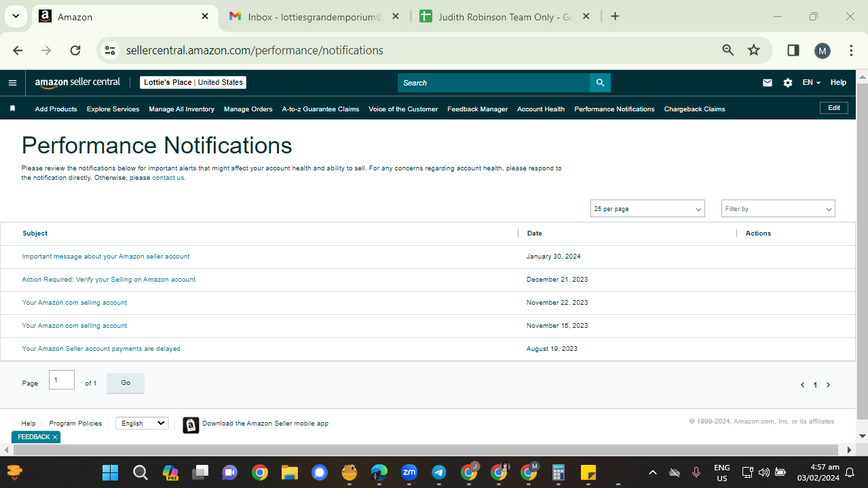Open Chrome profile M avatar
Screen dimensions: 868x488
coord(822,50)
